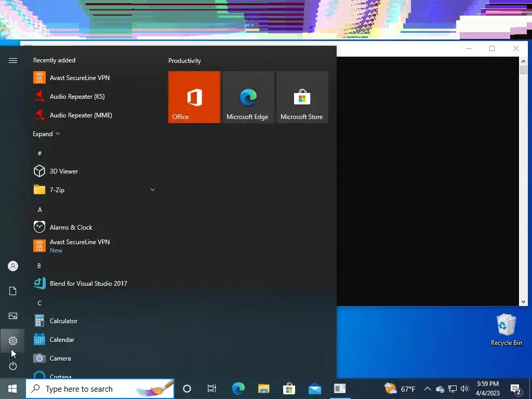This screenshot has width=532, height=399.
Task: Open Microsoft Edge tile
Action: pos(248,97)
